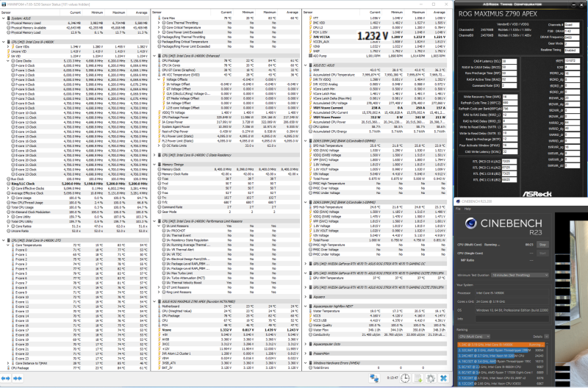Click the Memory Timings group icon
Viewport: 588px width, 388px height.
(x=159, y=165)
